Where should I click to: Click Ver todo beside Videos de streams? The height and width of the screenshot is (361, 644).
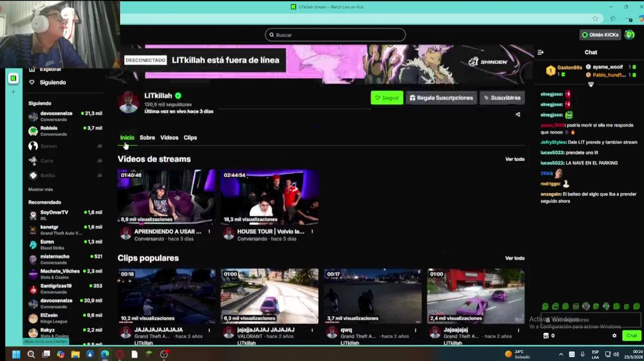point(514,159)
